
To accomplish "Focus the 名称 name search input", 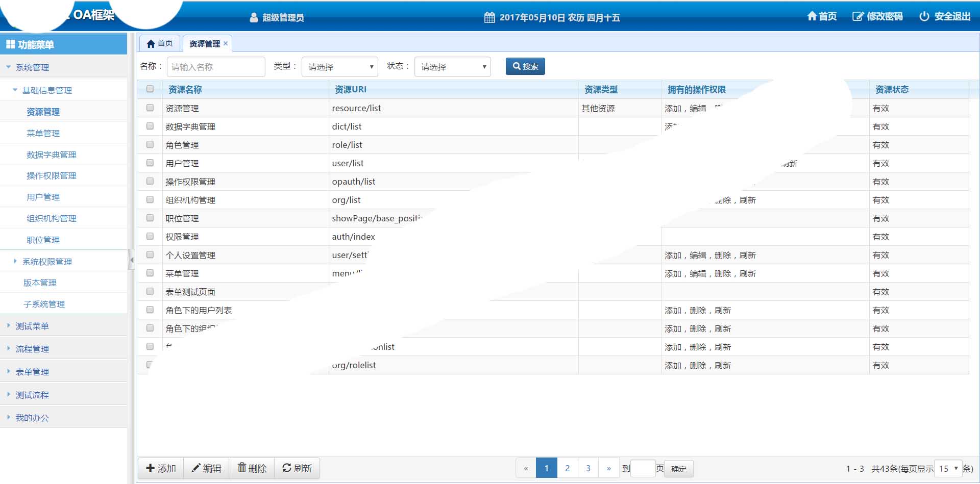I will point(216,67).
